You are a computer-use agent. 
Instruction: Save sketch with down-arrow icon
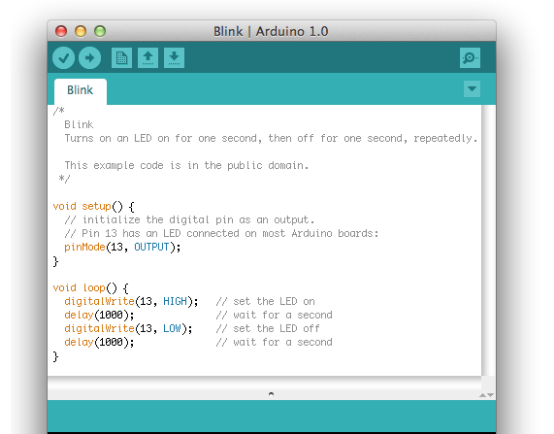(x=174, y=58)
